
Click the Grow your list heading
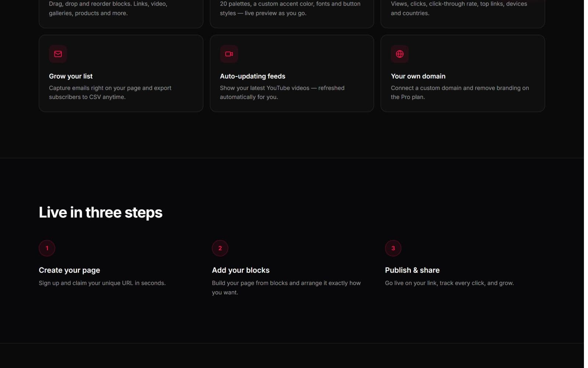click(x=71, y=76)
